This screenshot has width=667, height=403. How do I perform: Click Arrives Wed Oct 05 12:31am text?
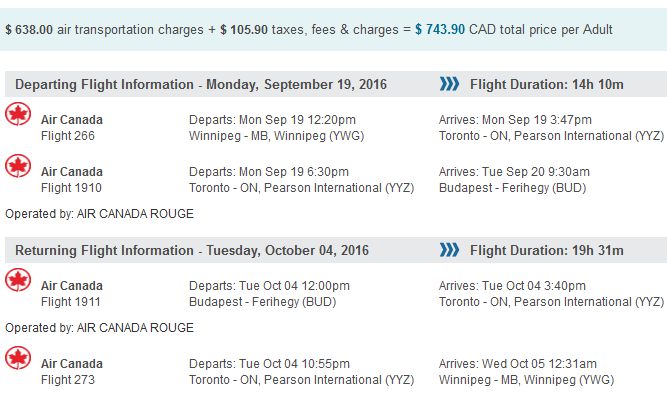(x=518, y=364)
